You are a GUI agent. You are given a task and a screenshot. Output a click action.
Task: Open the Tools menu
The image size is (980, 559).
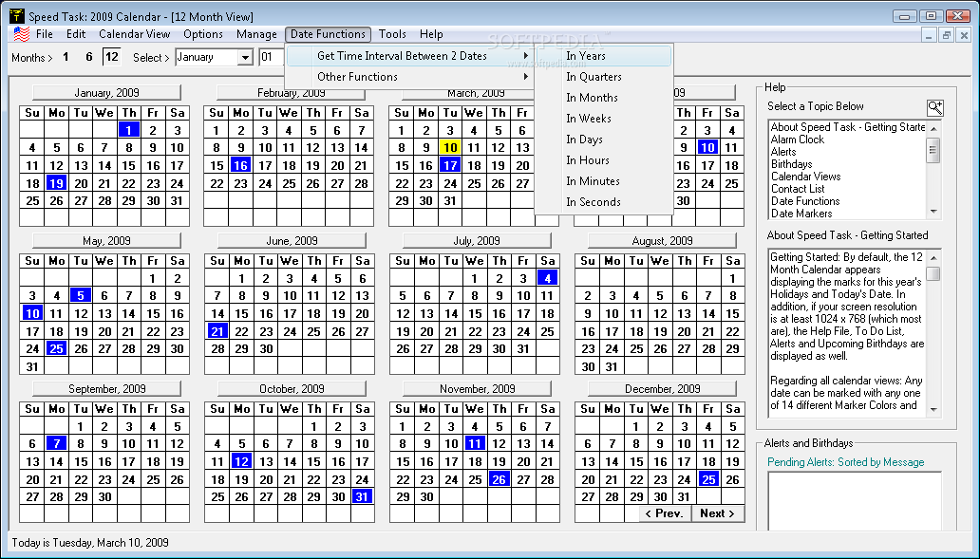392,34
